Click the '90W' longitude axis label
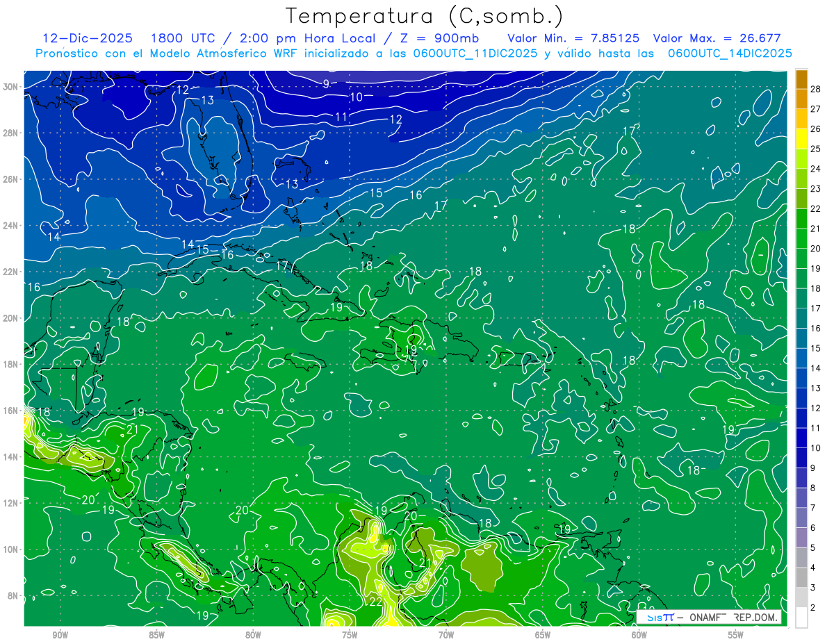Image resolution: width=834 pixels, height=644 pixels. [60, 636]
